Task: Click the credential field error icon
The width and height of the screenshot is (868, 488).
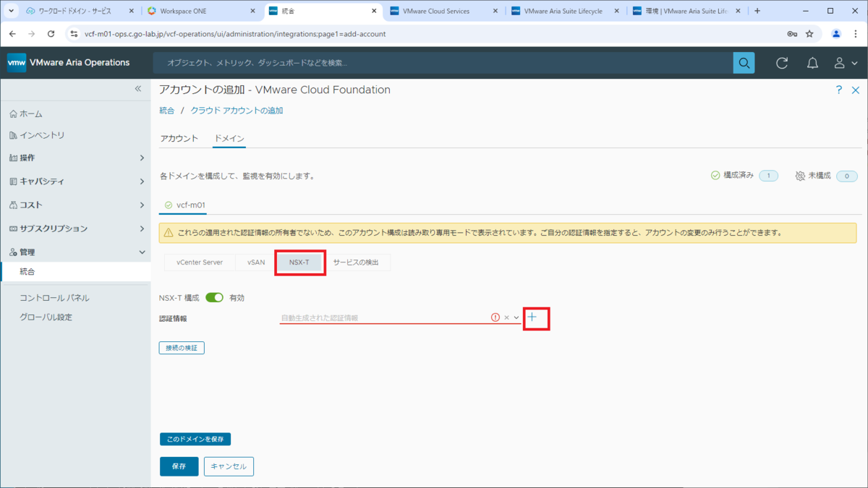Action: [x=495, y=317]
